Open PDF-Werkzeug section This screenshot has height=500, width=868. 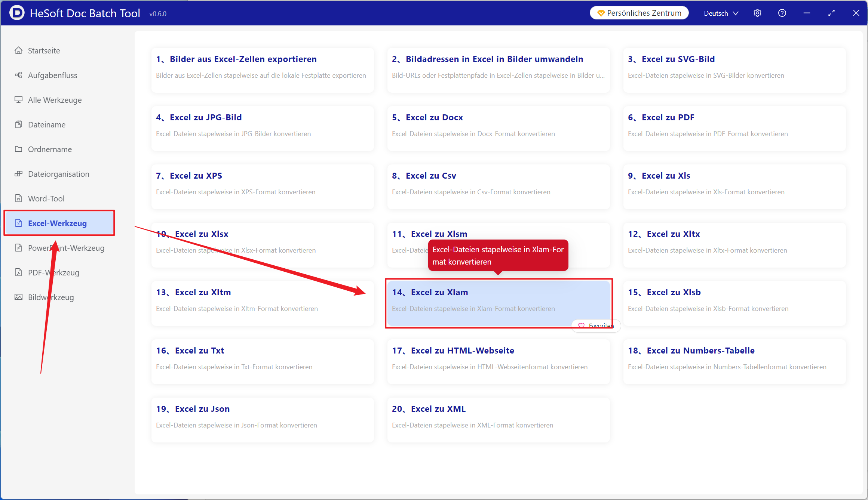click(59, 272)
